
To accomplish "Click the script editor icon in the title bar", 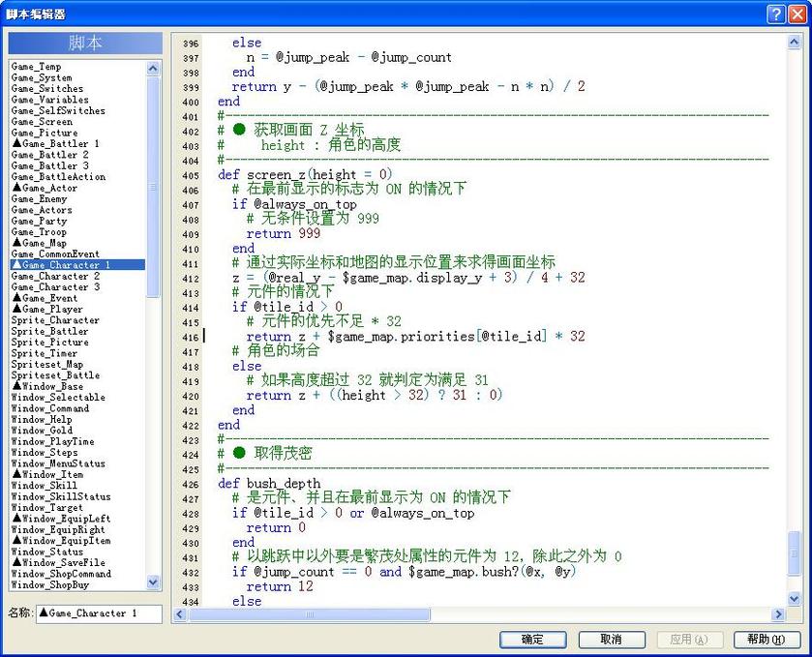I will click(x=10, y=13).
